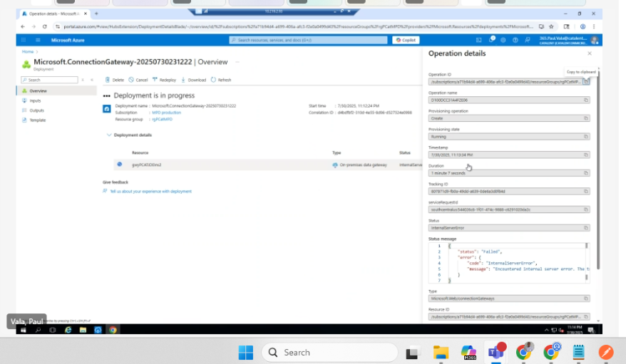Open Microsoft 365 Copilot from taskbar
This screenshot has width=626, height=364.
468,353
